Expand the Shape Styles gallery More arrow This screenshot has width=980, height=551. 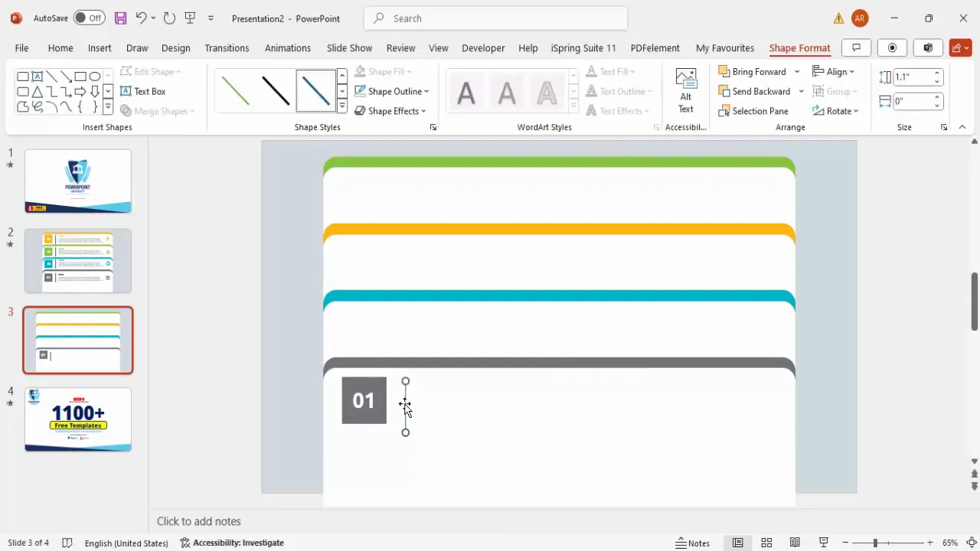tap(342, 106)
